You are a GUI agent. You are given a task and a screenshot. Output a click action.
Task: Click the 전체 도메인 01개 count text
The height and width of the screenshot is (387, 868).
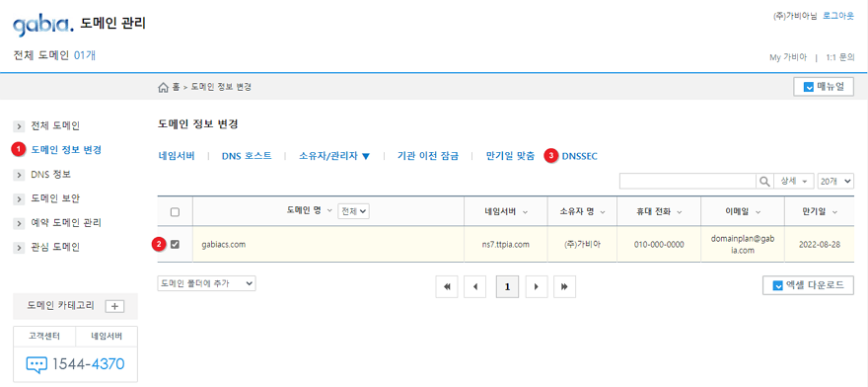(x=54, y=55)
